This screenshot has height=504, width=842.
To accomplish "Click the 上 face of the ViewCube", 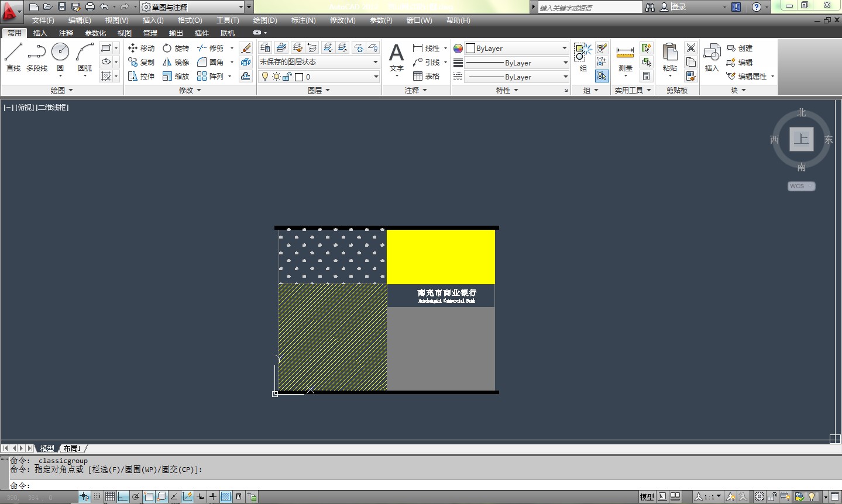I will [x=801, y=140].
